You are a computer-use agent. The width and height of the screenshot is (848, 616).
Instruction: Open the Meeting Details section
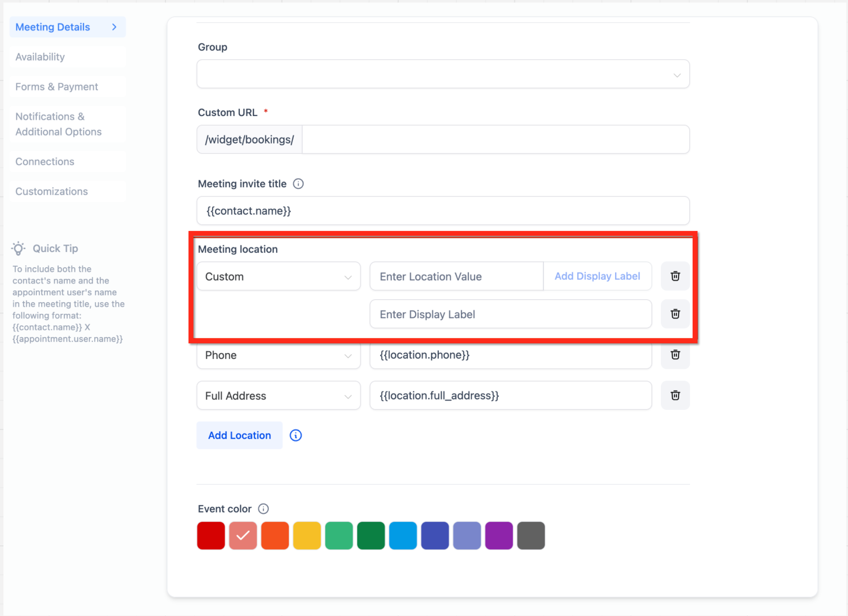68,27
